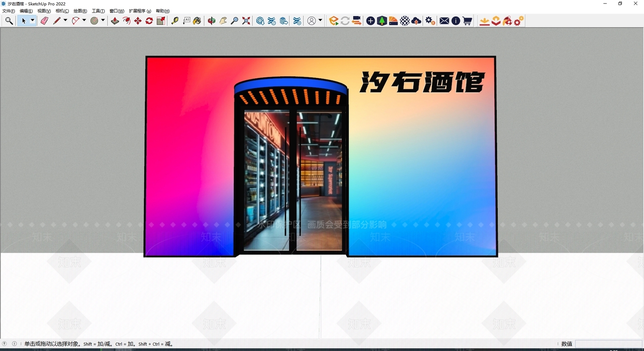This screenshot has width=644, height=351.
Task: Click the info circle icon in status bar
Action: [x=14, y=344]
